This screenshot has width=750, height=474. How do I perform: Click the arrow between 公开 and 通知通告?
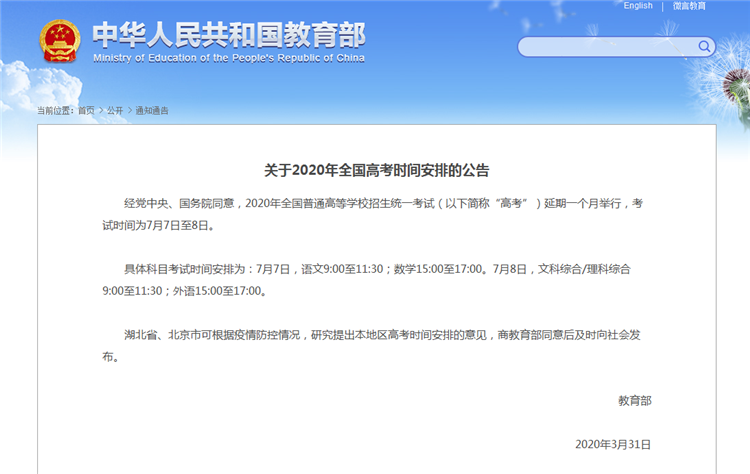tap(130, 110)
